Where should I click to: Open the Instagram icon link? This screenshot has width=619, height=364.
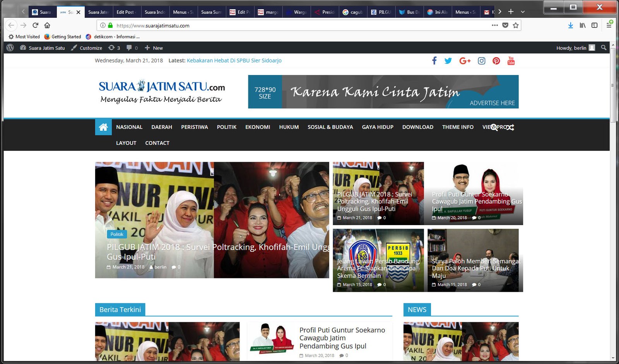[x=481, y=61]
